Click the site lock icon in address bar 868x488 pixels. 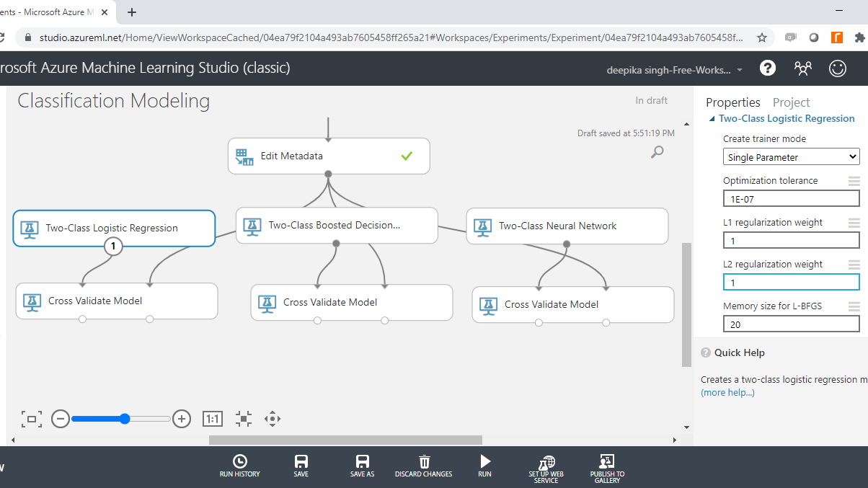[27, 37]
